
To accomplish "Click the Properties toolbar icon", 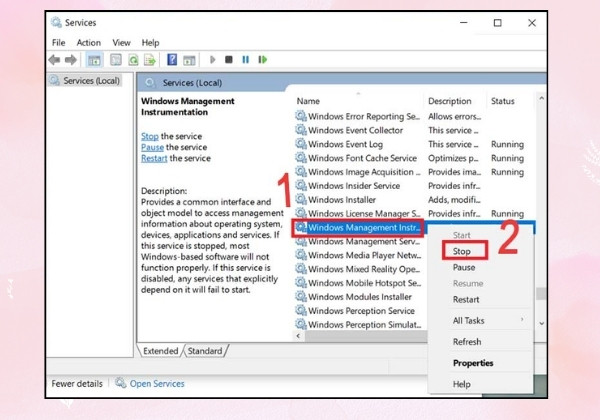I will tap(116, 60).
